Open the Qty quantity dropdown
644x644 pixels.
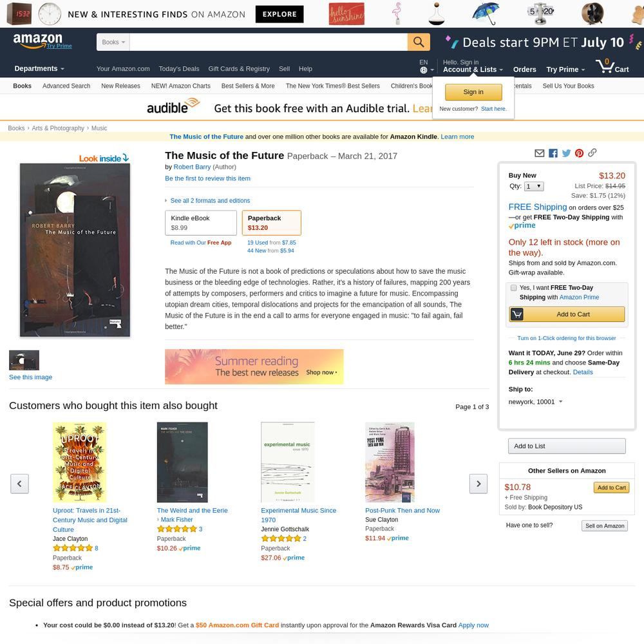534,187
